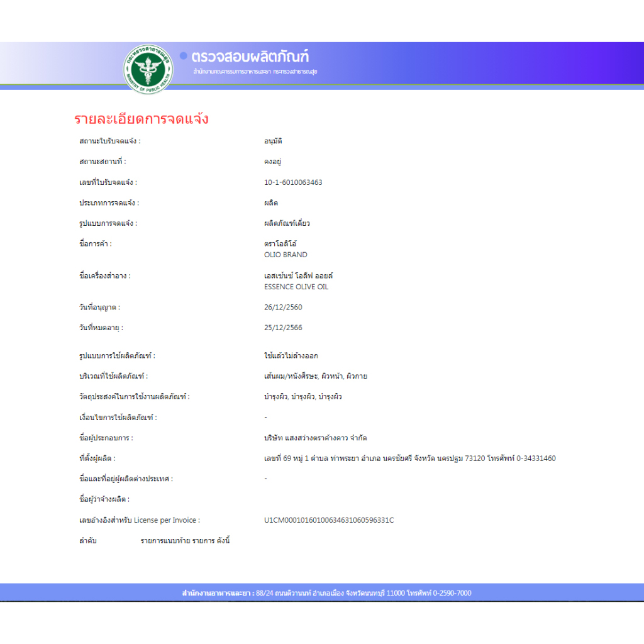Select the label สถานะสถานที่

[x=103, y=162]
